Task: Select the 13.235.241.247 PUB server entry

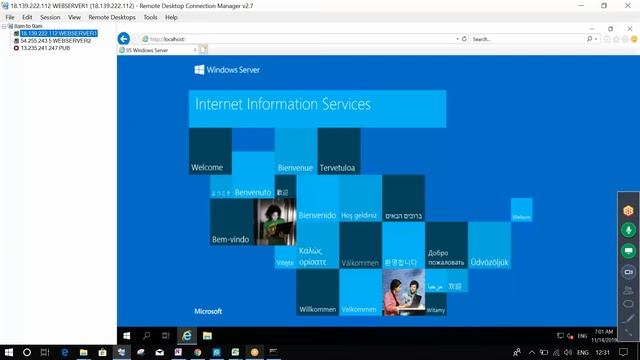Action: tap(45, 48)
